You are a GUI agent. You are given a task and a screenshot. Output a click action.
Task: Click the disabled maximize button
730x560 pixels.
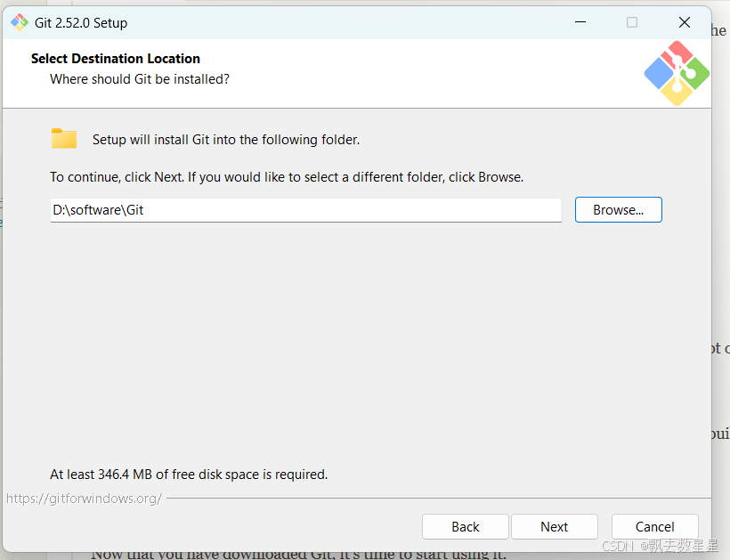(x=632, y=22)
